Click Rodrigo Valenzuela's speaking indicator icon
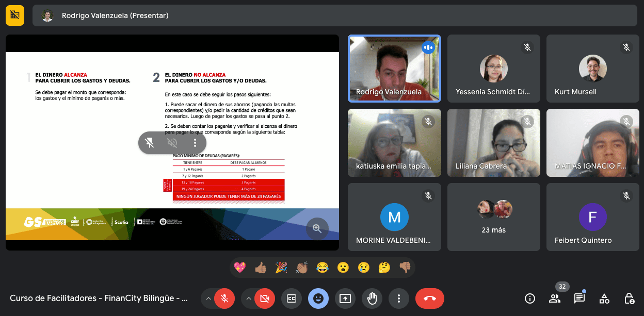The image size is (644, 316). point(428,47)
